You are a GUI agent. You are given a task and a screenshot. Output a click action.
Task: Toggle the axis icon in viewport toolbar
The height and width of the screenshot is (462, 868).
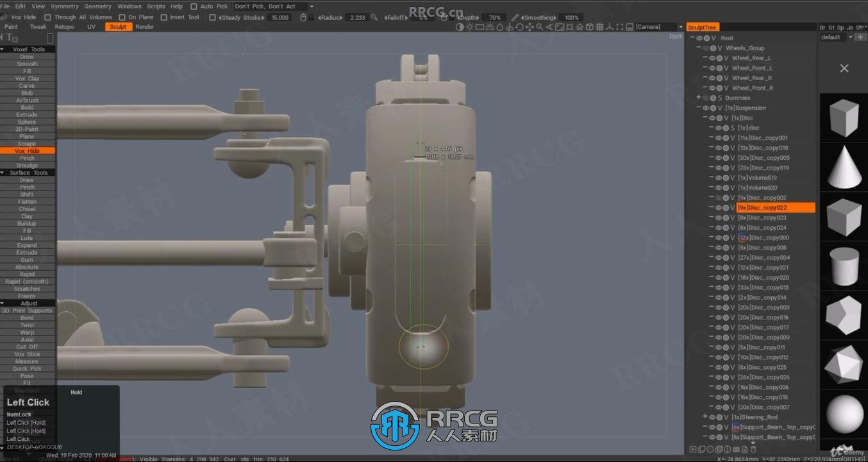[x=610, y=27]
